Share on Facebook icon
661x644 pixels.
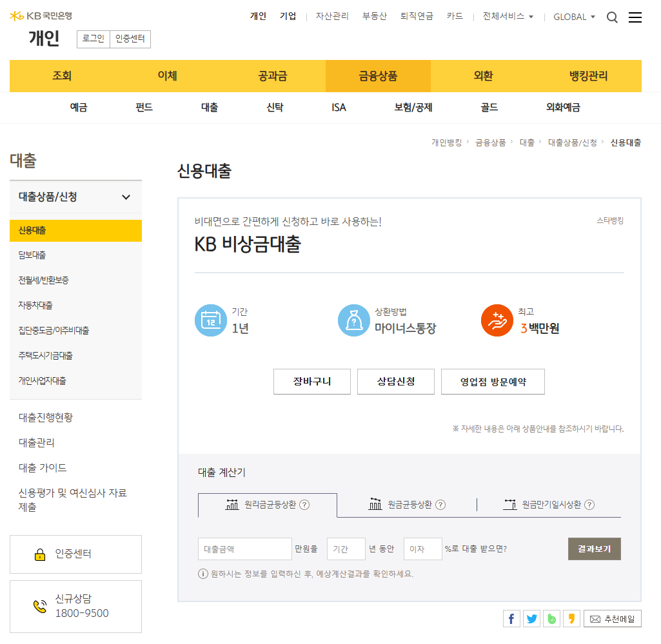(511, 619)
